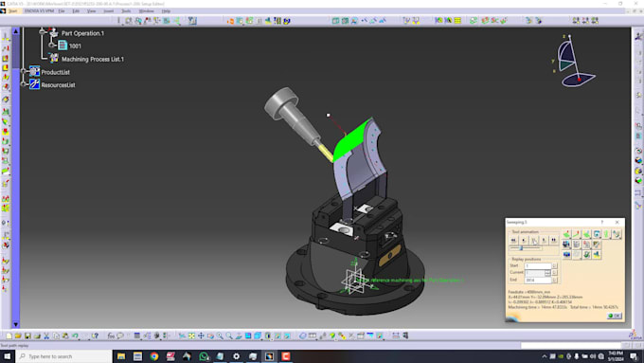Click the Windows search box

(x=63, y=356)
